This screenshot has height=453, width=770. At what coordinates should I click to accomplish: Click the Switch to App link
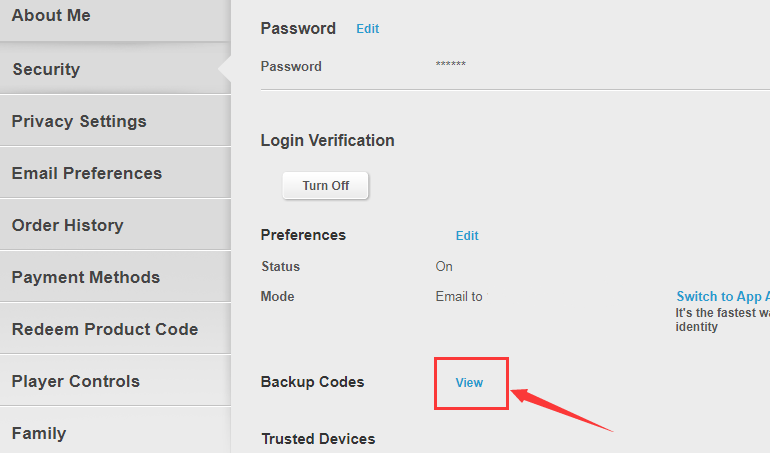pyautogui.click(x=722, y=296)
